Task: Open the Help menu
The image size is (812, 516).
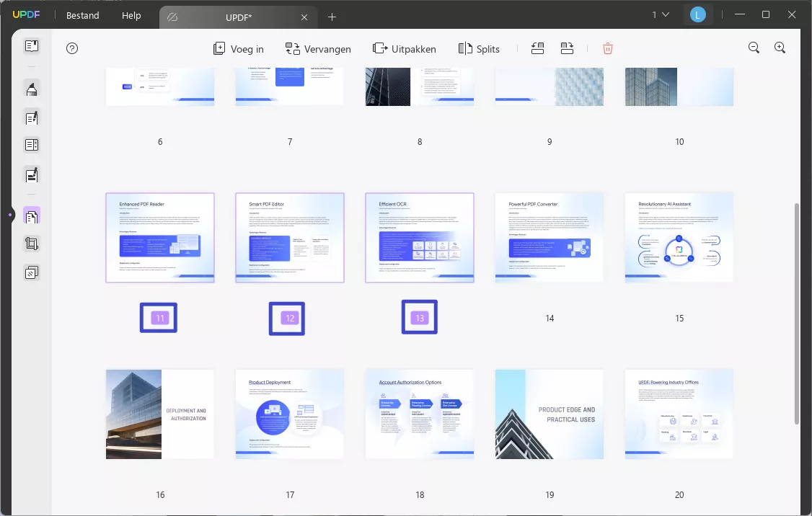Action: (131, 16)
